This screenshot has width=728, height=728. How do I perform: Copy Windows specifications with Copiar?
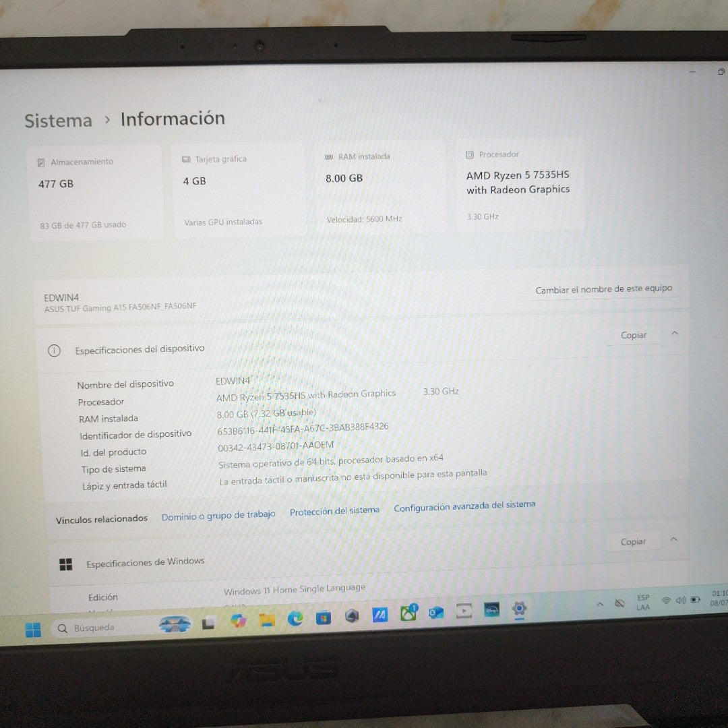[x=633, y=541]
